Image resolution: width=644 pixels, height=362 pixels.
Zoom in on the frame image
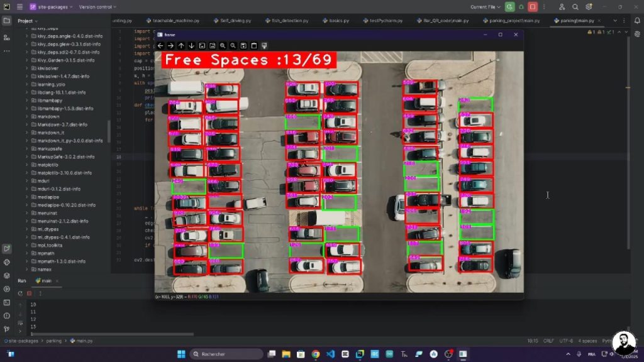click(223, 46)
